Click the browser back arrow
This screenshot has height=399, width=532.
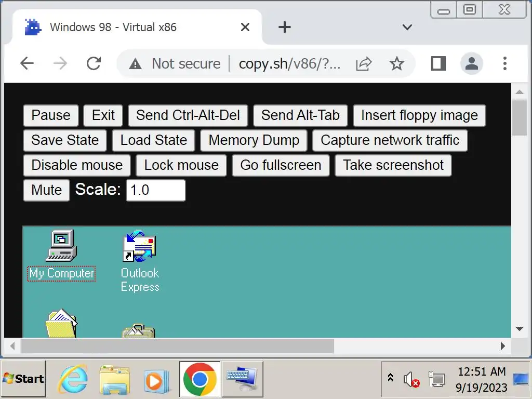coord(27,63)
